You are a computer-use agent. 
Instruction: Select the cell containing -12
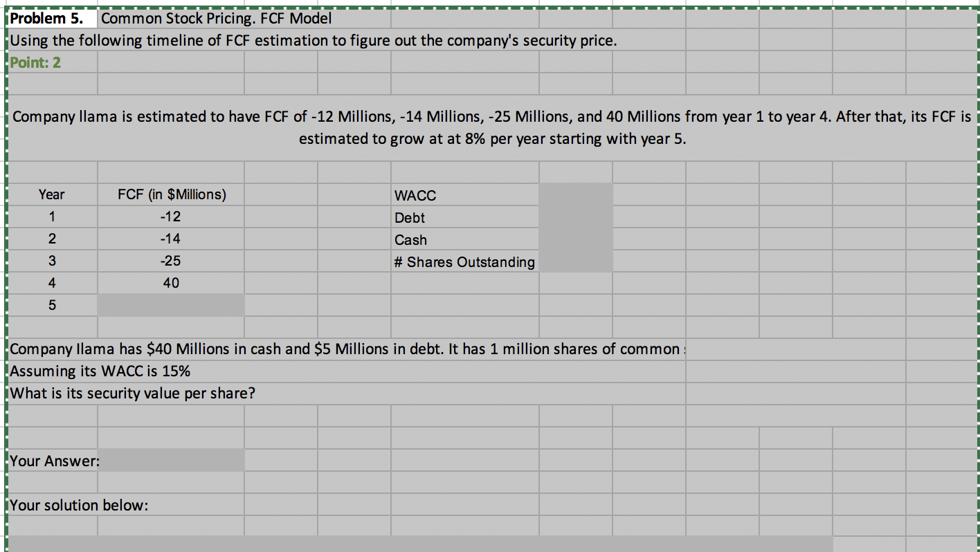coord(170,217)
